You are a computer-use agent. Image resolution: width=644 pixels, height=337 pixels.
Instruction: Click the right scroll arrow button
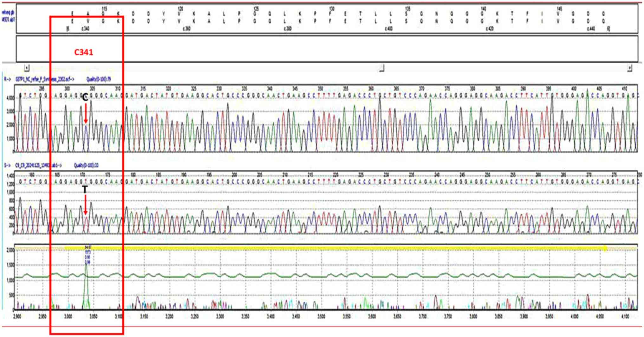click(629, 68)
